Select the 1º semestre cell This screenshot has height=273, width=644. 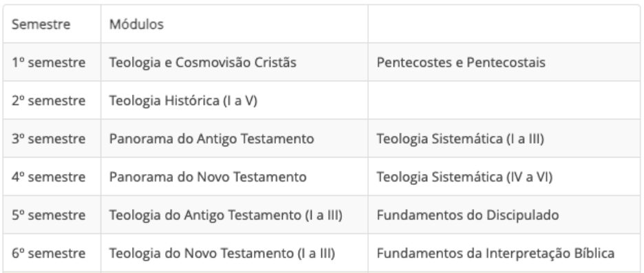(52, 62)
